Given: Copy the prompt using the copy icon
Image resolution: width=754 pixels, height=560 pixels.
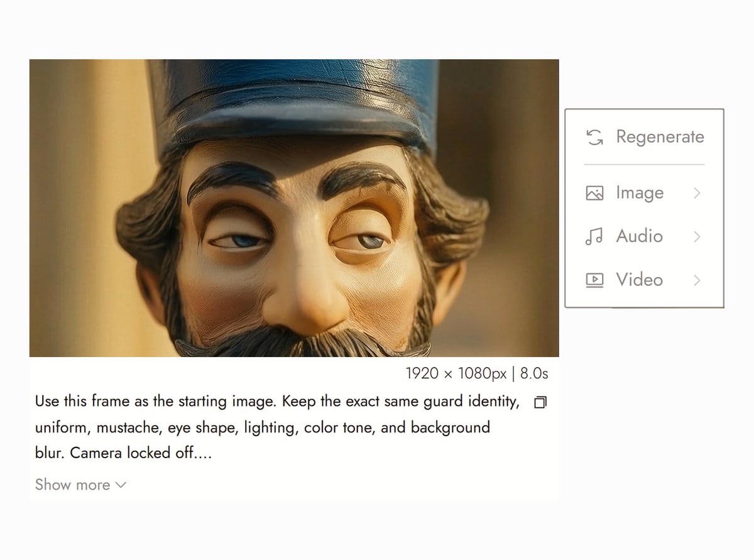Looking at the screenshot, I should pyautogui.click(x=540, y=402).
